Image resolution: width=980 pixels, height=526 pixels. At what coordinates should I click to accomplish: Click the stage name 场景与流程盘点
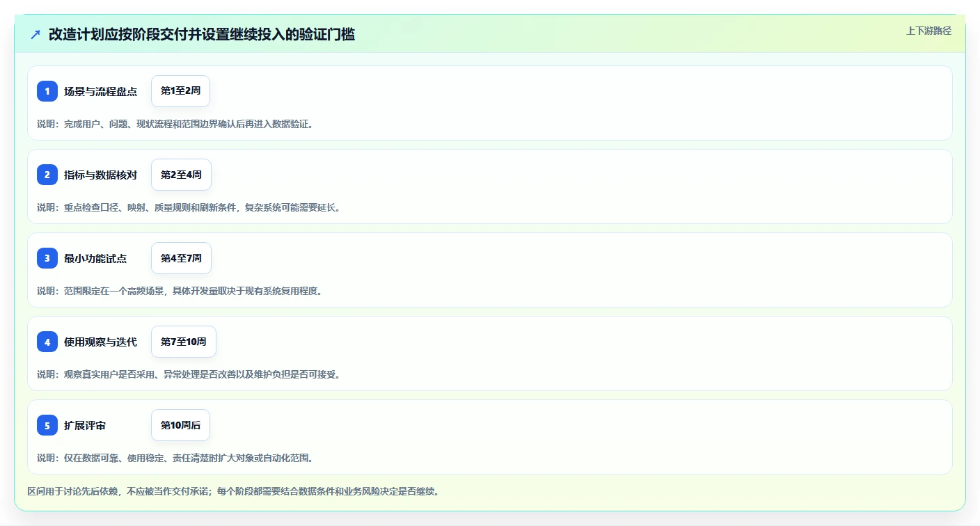coord(100,91)
